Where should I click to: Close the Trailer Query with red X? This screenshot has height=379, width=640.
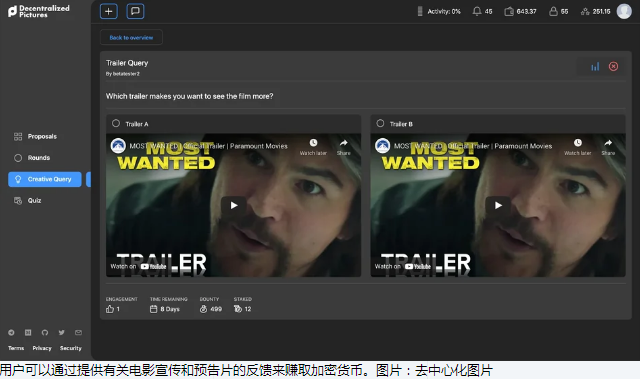coord(613,66)
